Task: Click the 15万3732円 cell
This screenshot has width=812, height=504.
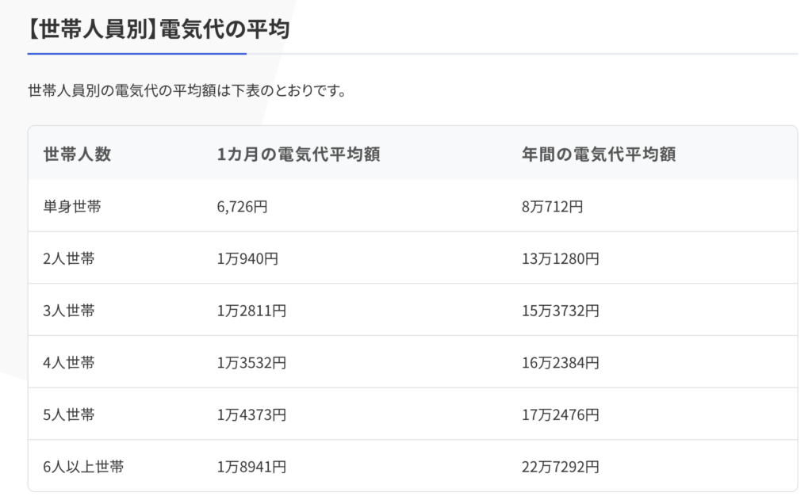Action: [560, 311]
